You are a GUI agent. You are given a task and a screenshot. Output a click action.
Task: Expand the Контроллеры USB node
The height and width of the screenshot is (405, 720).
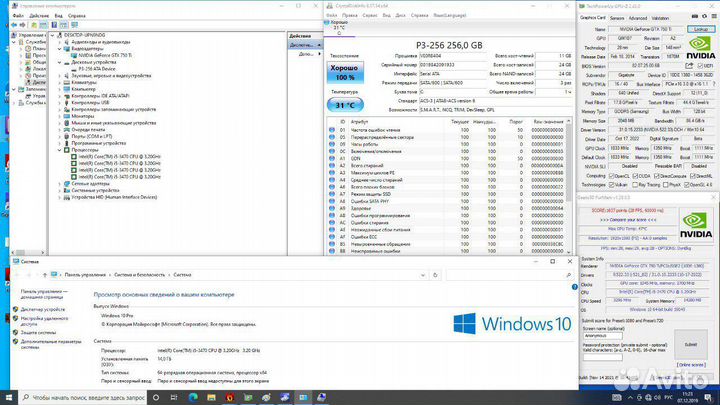coord(60,102)
